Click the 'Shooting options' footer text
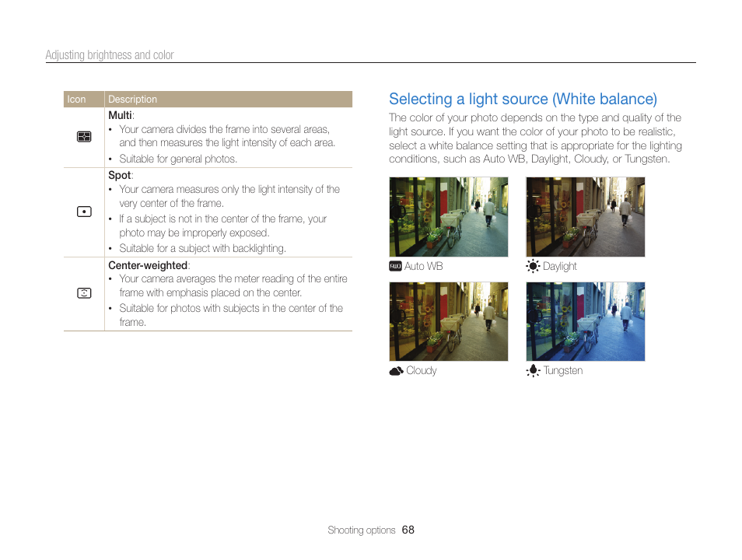The image size is (742, 560). [362, 530]
